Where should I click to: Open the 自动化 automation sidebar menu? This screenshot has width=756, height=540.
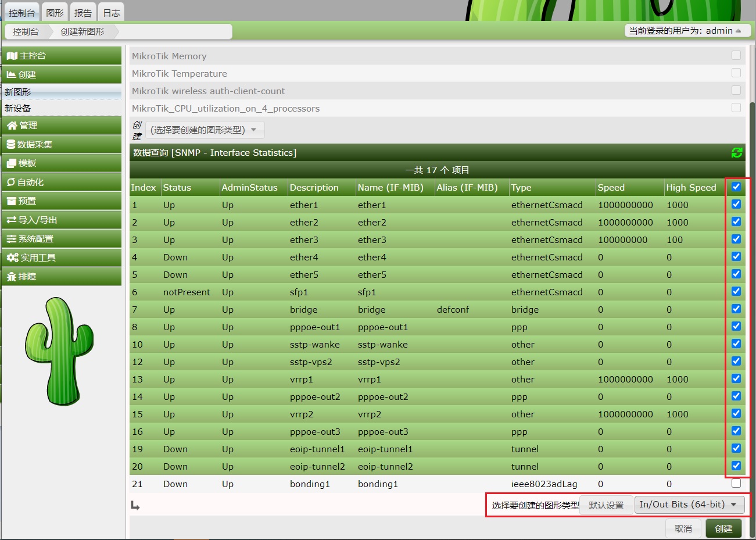point(62,183)
